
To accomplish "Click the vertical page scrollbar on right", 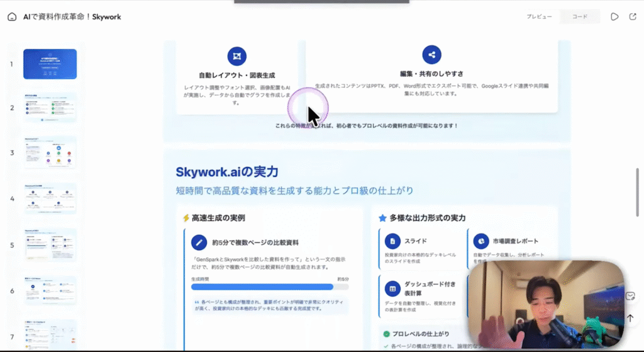I will pyautogui.click(x=638, y=192).
